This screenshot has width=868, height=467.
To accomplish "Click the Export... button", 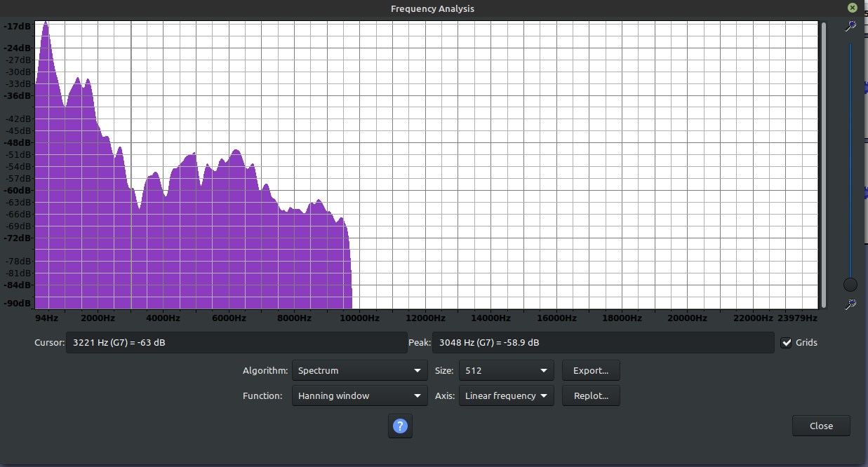I will tap(591, 370).
